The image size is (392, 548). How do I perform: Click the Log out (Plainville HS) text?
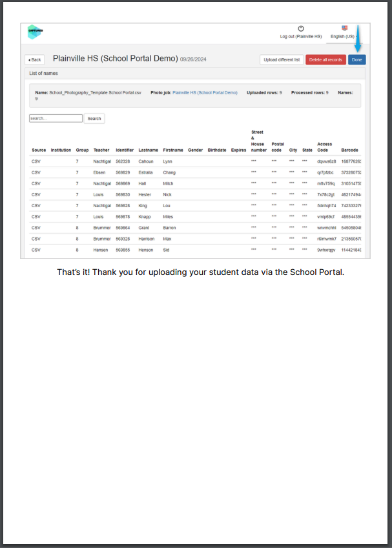tap(301, 37)
